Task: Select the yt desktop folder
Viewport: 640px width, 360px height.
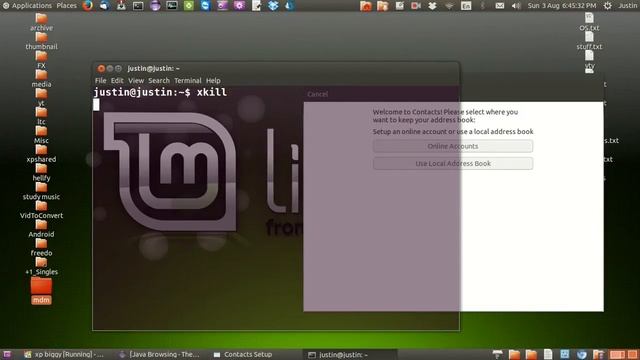Action: pyautogui.click(x=41, y=98)
